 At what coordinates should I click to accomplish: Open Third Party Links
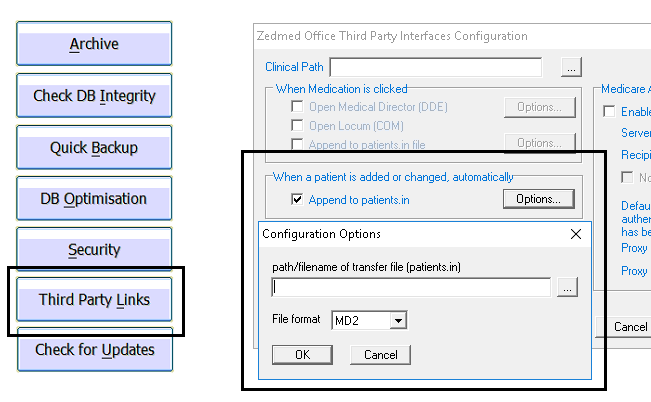(94, 300)
